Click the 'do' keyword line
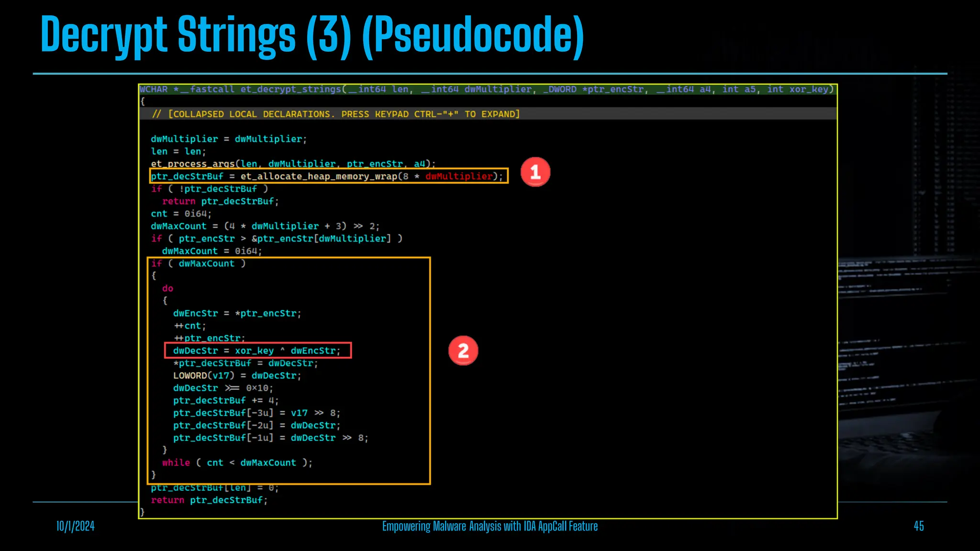This screenshot has width=980, height=551. click(x=167, y=288)
